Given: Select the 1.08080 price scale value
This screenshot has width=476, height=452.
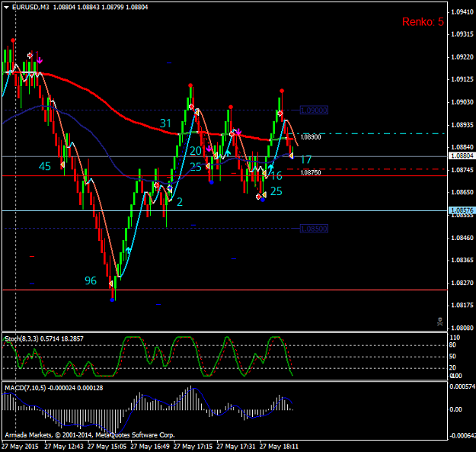Looking at the screenshot, I should click(x=462, y=328).
